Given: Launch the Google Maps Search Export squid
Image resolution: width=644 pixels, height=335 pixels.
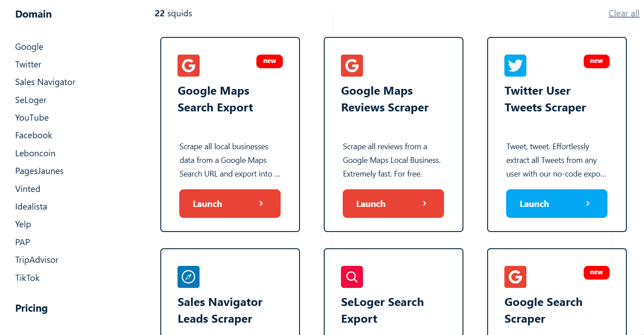Looking at the screenshot, I should tap(229, 203).
